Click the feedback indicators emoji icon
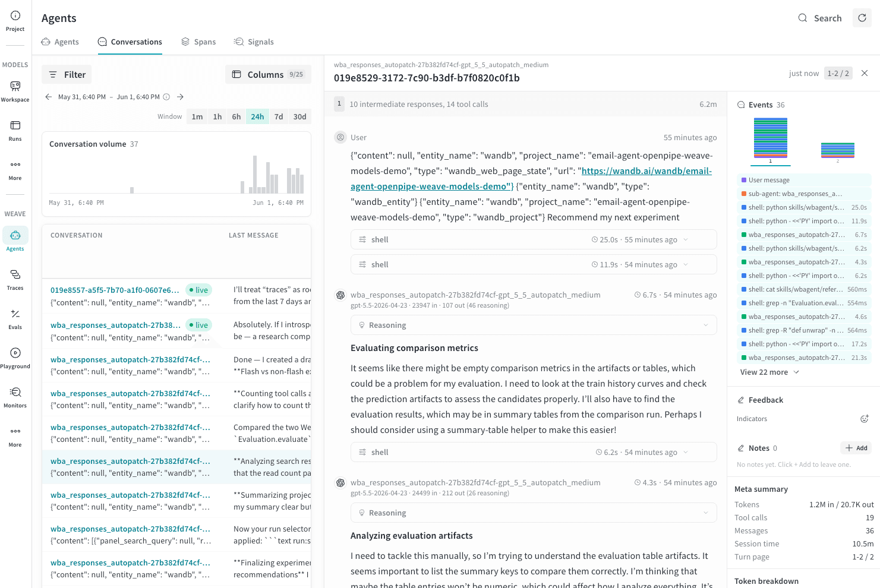 (x=865, y=419)
